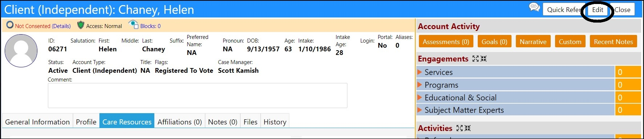
Task: Click the green Access shield icon
Action: [81, 25]
